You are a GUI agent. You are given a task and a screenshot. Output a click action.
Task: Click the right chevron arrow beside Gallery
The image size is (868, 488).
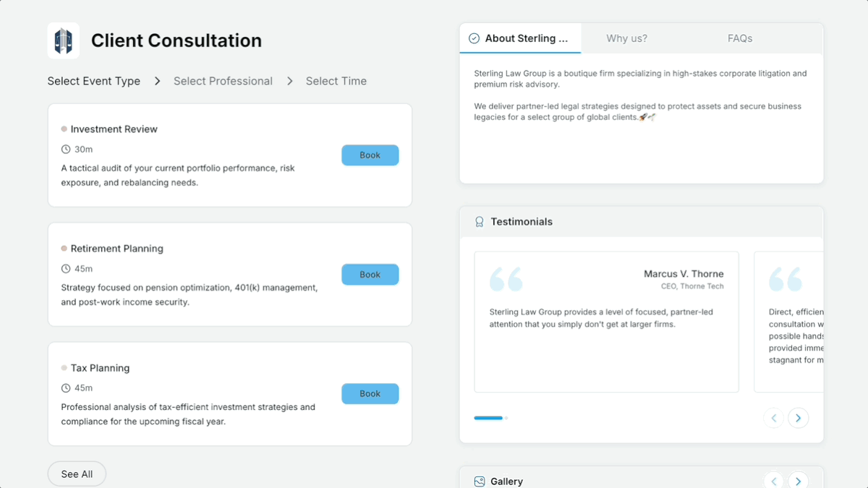point(799,480)
